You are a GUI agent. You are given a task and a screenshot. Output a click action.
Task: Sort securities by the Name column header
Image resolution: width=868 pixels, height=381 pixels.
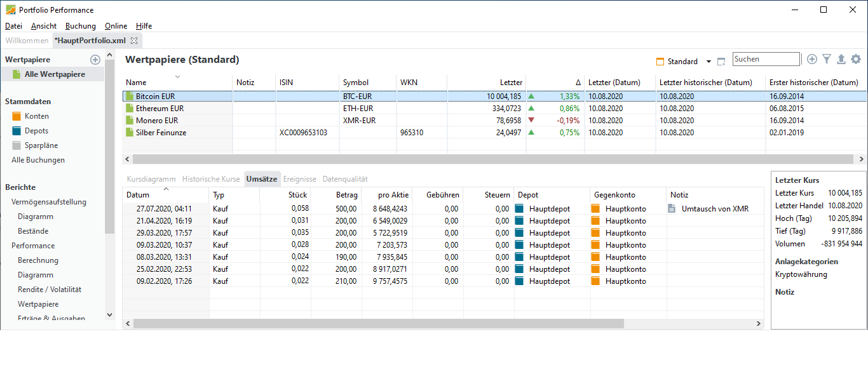click(177, 83)
